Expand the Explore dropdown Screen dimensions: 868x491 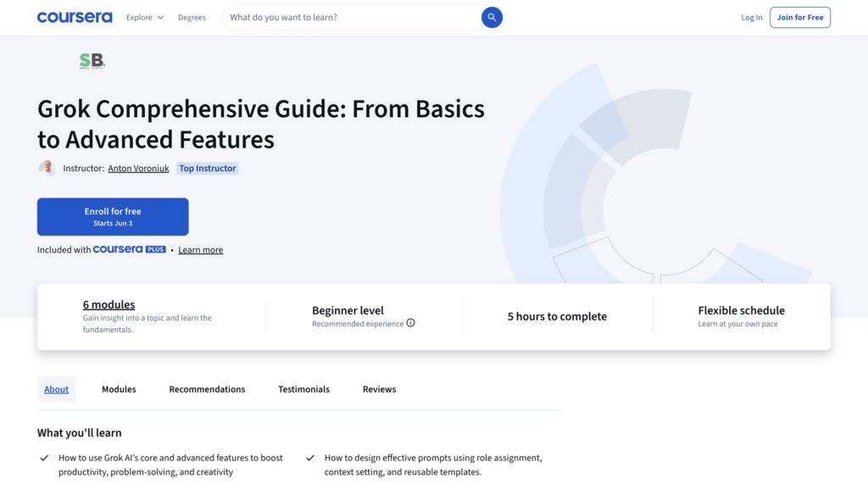(x=144, y=17)
